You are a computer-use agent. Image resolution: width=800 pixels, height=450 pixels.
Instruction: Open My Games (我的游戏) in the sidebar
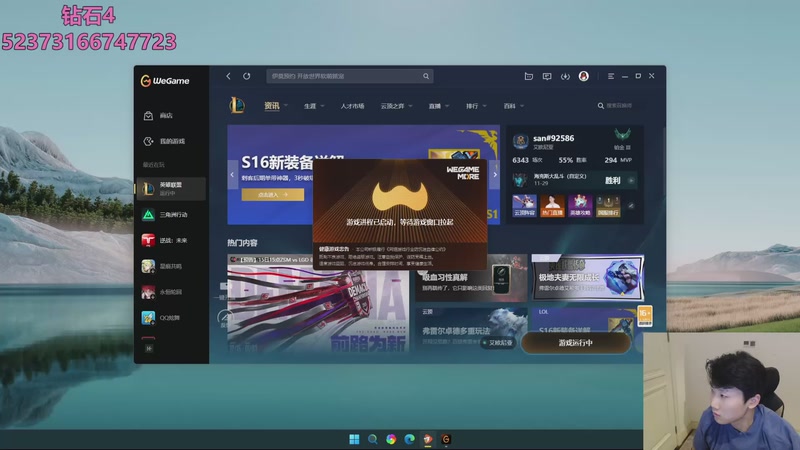coord(171,141)
